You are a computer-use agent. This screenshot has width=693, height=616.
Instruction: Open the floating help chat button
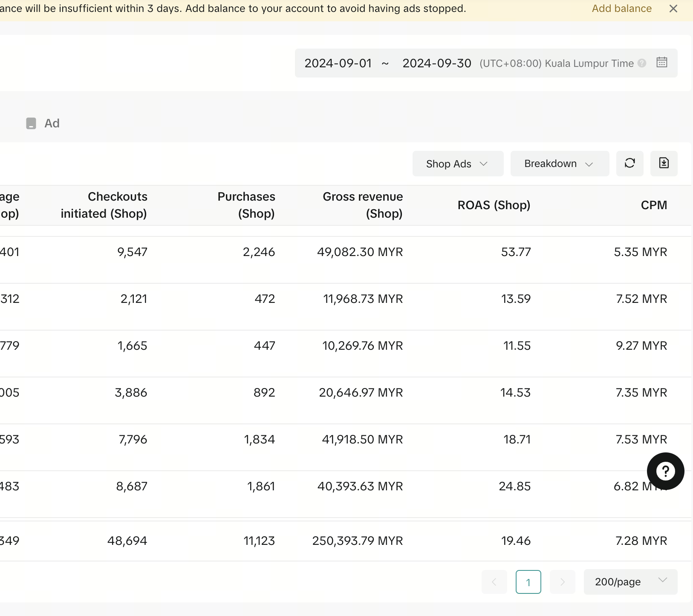click(665, 471)
